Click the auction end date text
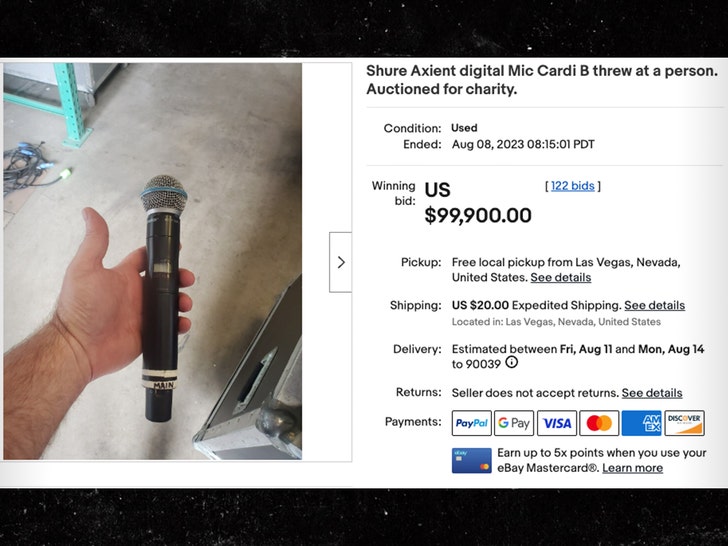728x546 pixels. click(x=523, y=144)
